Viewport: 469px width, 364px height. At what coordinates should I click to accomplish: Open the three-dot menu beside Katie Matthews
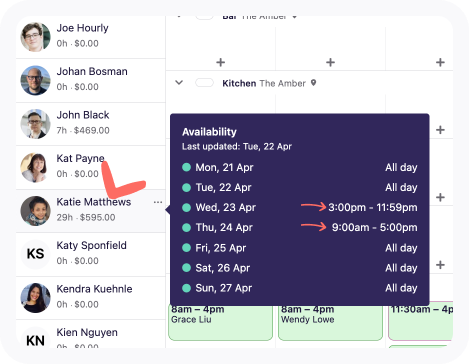click(x=158, y=202)
